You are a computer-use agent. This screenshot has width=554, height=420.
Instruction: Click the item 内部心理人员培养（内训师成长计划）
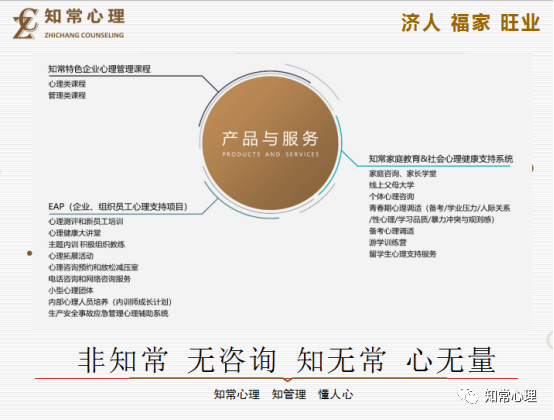(110, 302)
